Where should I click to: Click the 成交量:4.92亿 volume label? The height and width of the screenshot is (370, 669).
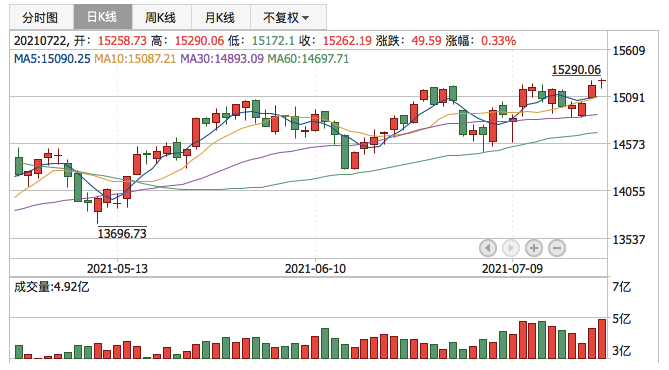(52, 286)
